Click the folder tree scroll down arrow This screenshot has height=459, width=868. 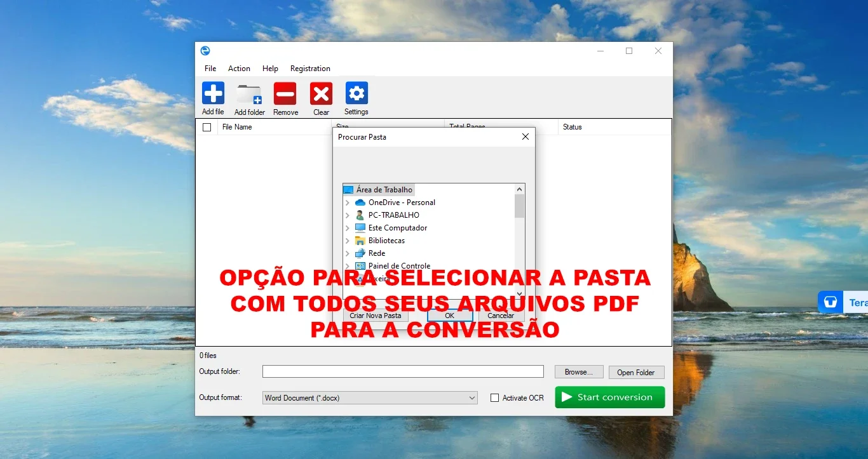coord(519,294)
